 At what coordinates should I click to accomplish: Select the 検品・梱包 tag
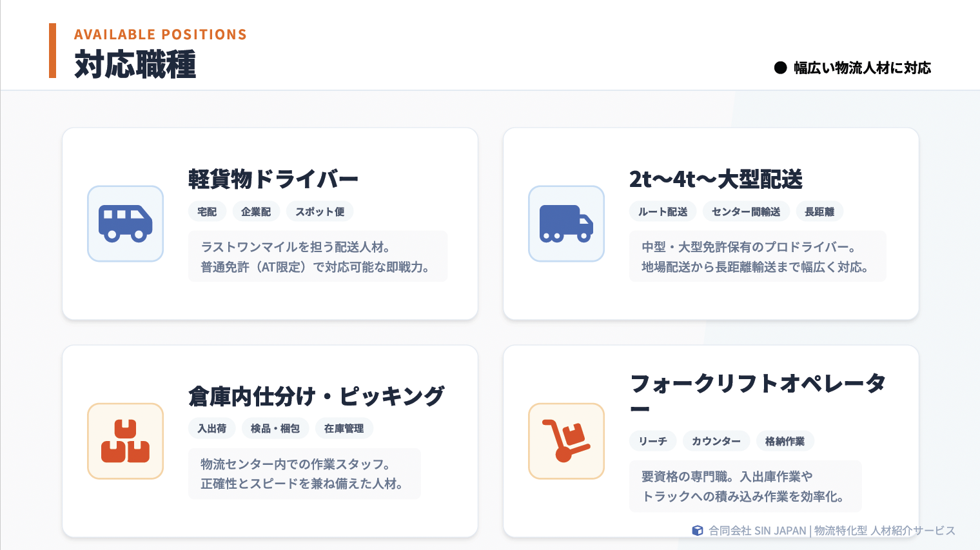[275, 428]
